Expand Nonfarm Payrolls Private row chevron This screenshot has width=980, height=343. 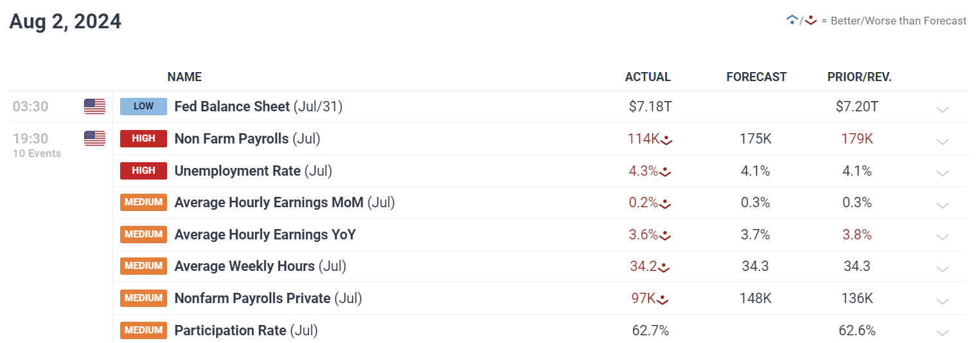click(x=943, y=301)
